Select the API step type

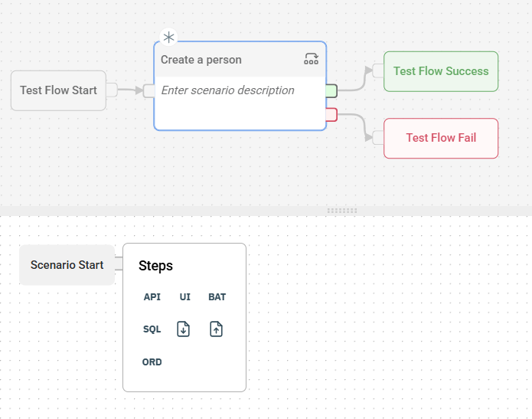tap(152, 297)
